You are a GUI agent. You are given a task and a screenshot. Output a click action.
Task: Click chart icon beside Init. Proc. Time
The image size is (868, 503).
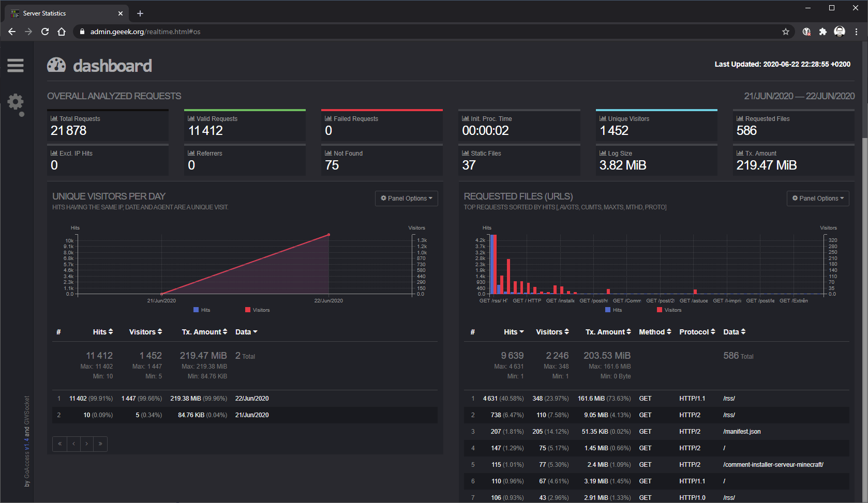click(465, 118)
